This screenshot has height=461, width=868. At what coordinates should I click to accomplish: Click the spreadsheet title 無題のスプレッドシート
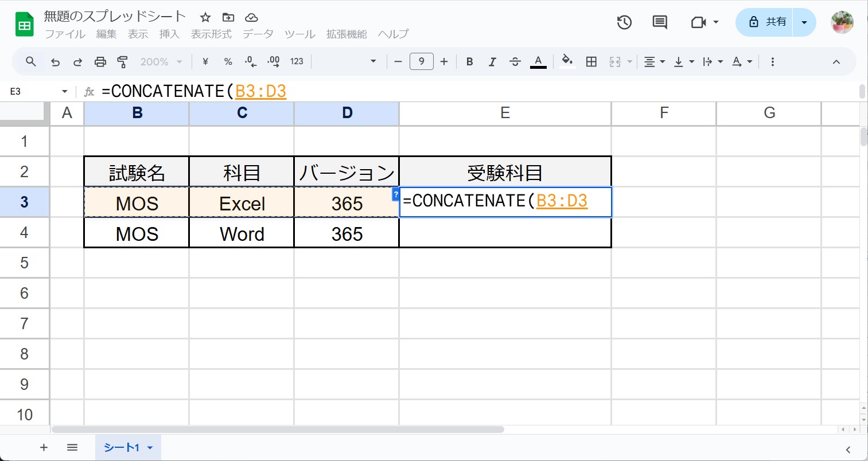115,16
